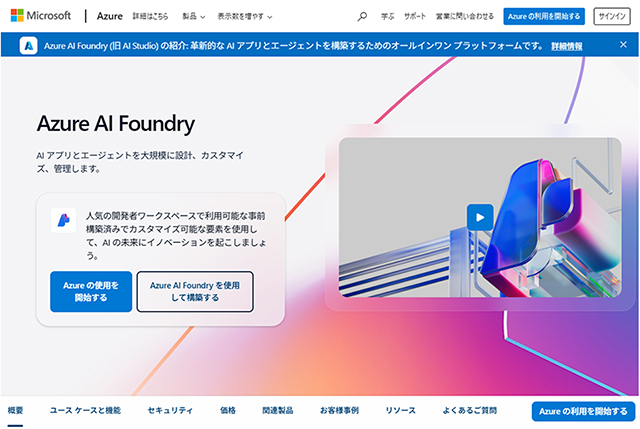Expand the 表示数を増やす dropdown
Image resolution: width=640 pixels, height=429 pixels.
(x=244, y=16)
